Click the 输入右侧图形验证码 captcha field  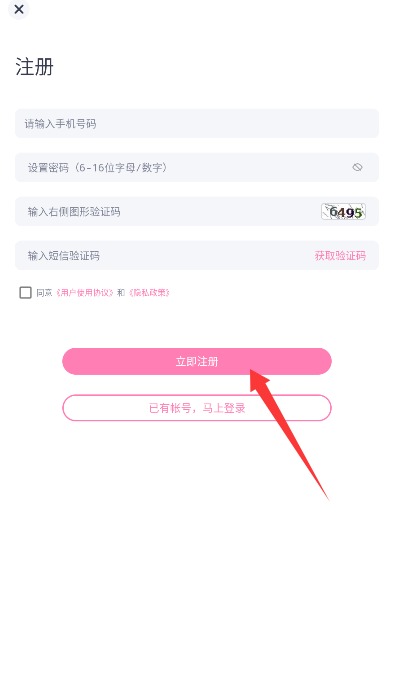[x=168, y=211]
